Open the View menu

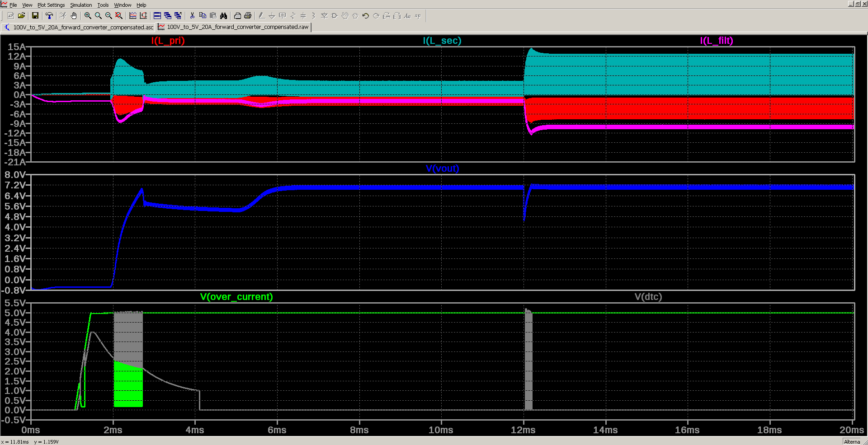(27, 5)
